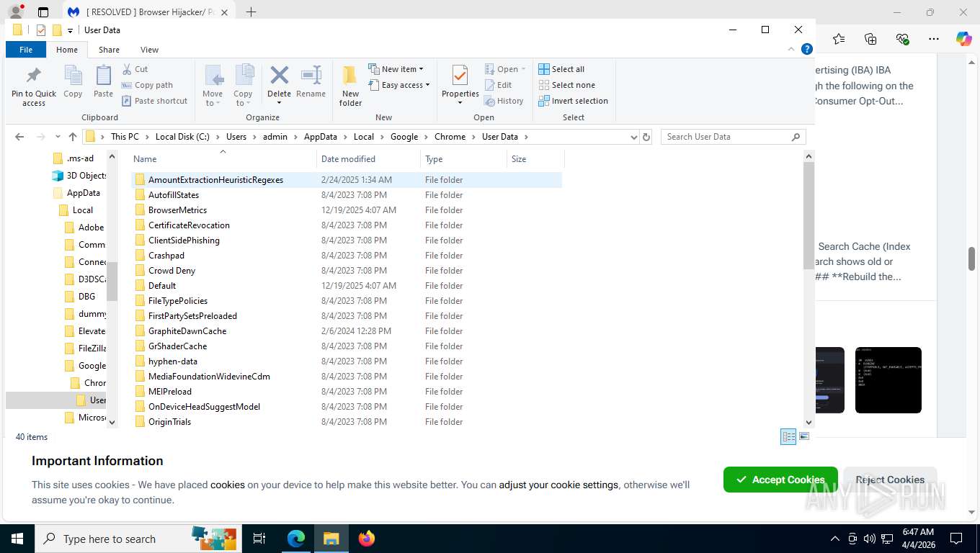The height and width of the screenshot is (553, 980).
Task: Click the navigation pane scrollbar
Action: (112, 281)
